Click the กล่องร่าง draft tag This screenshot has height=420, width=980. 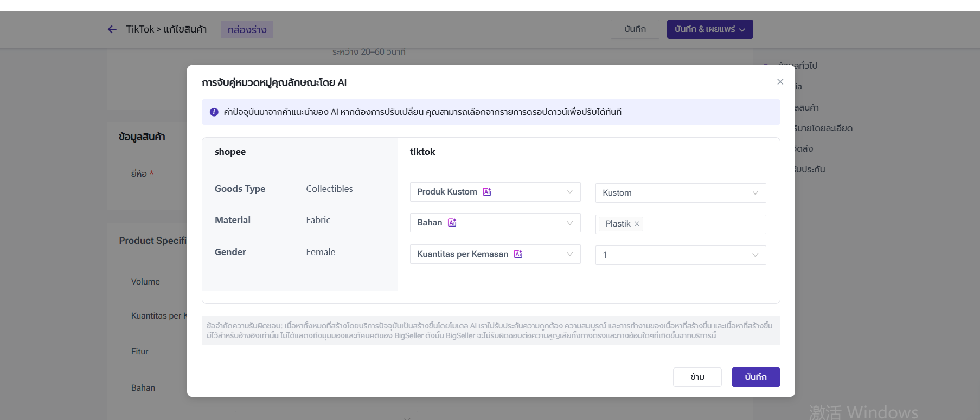coord(247,29)
